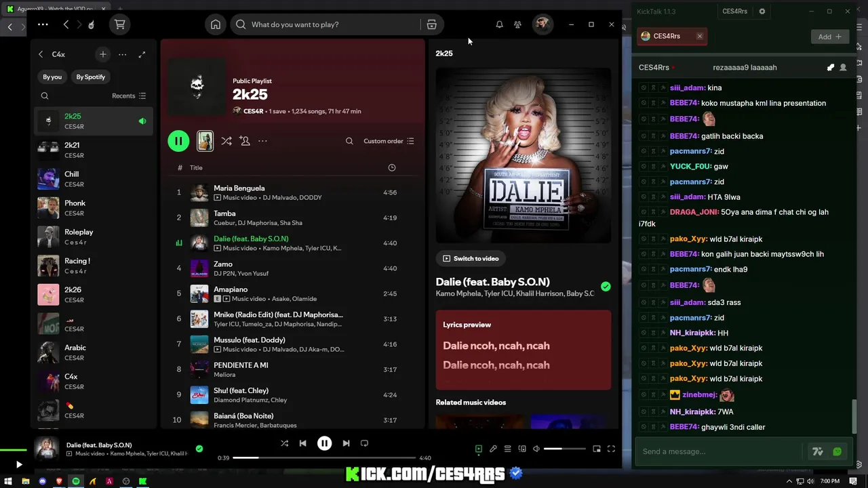Connect to a device icon
Screen dimensions: 868x488
522,449
